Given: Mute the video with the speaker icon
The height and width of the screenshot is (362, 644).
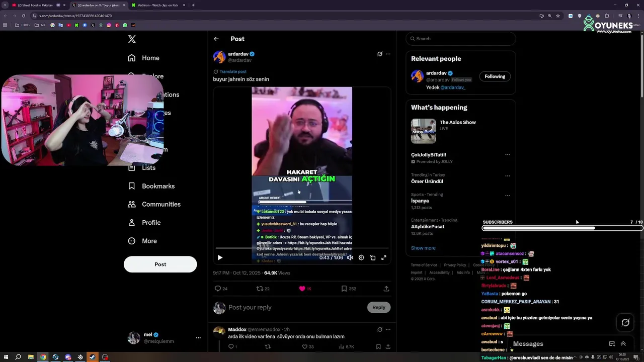Looking at the screenshot, I should coord(350,257).
